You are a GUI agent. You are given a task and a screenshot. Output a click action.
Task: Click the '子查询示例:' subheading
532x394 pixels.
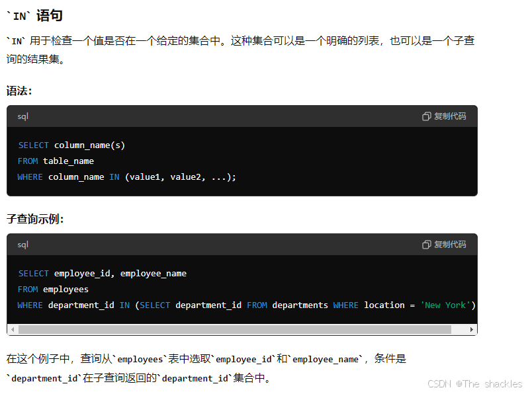tap(35, 219)
